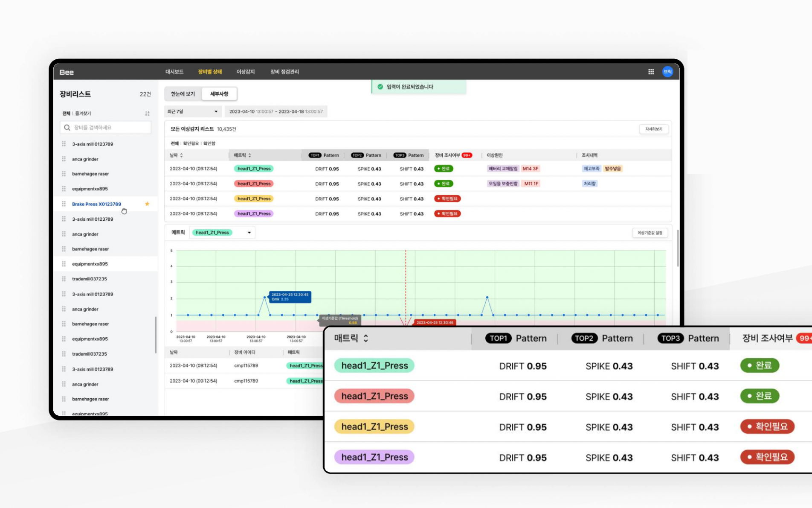Image resolution: width=812 pixels, height=508 pixels.
Task: Switch to the 한눈에 보기 view toggle
Action: coord(183,94)
